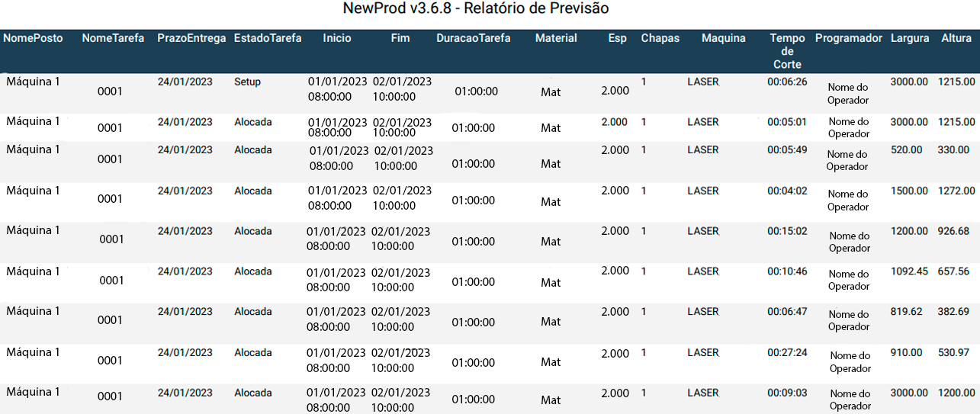Select the cutting time 00:04:02 cell

point(787,191)
